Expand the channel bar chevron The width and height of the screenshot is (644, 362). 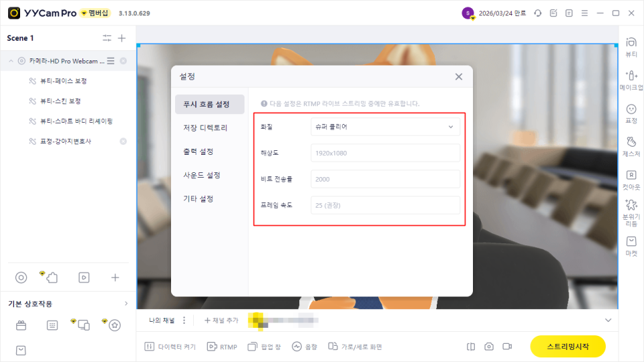(608, 320)
